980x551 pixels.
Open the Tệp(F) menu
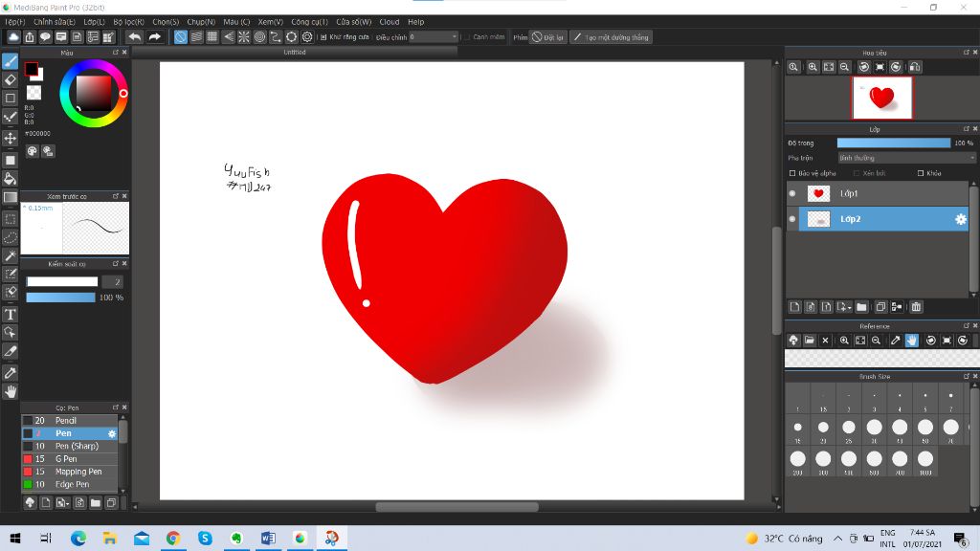click(15, 22)
